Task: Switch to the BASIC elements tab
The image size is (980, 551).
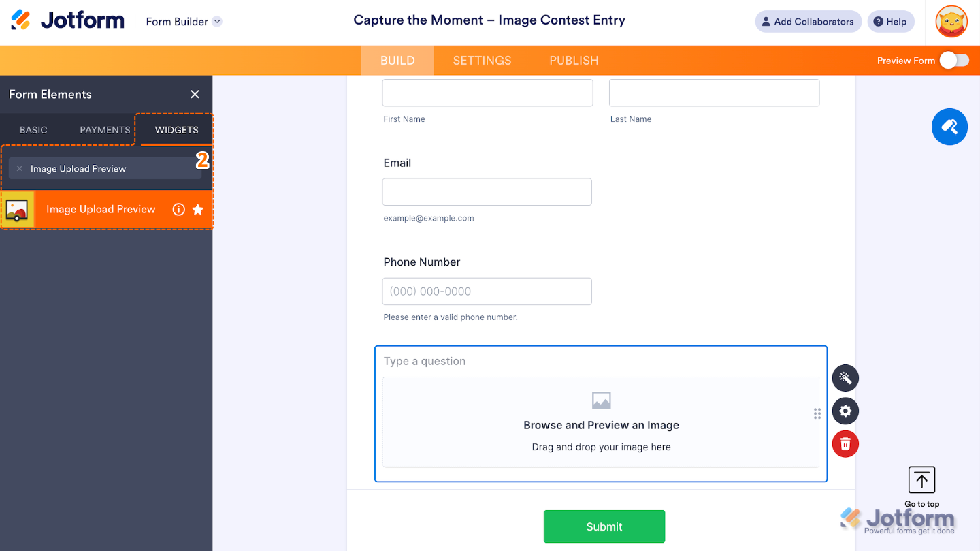Action: point(33,129)
